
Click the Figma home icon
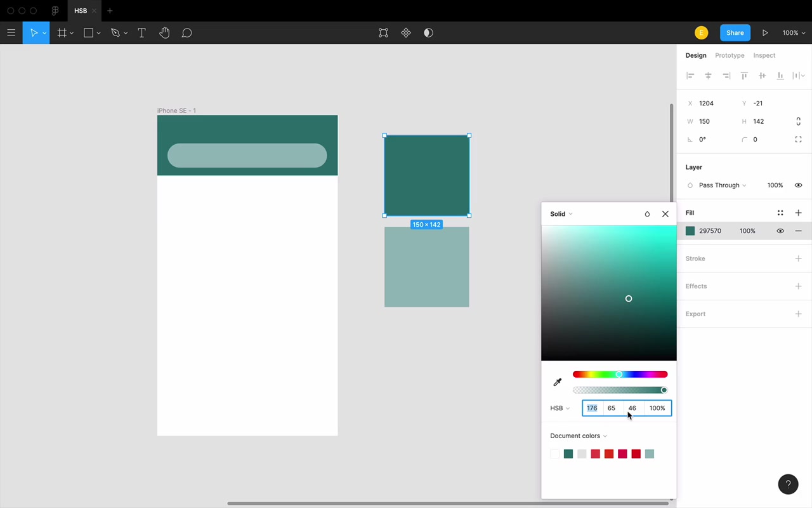tap(55, 11)
